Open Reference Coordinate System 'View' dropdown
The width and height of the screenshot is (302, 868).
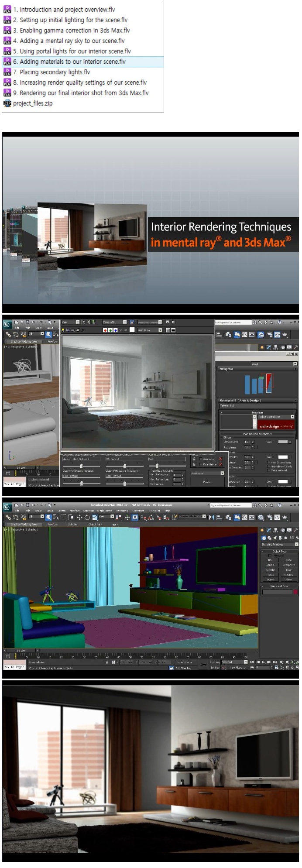pos(107,516)
